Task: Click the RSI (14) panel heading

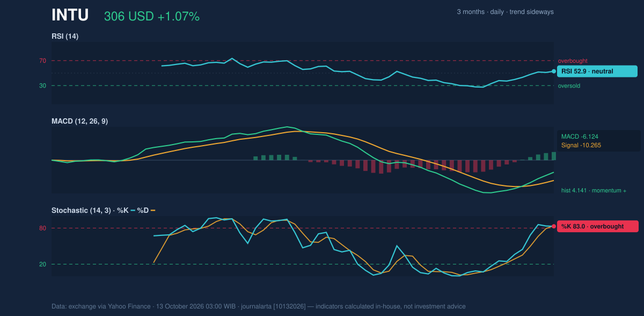Action: [x=65, y=37]
